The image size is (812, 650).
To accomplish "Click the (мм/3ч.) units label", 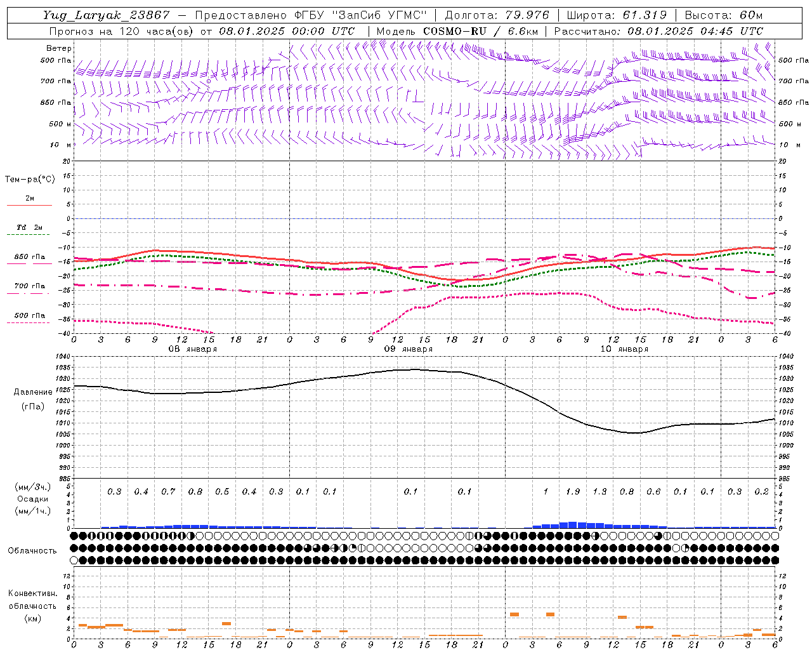I will click(33, 487).
